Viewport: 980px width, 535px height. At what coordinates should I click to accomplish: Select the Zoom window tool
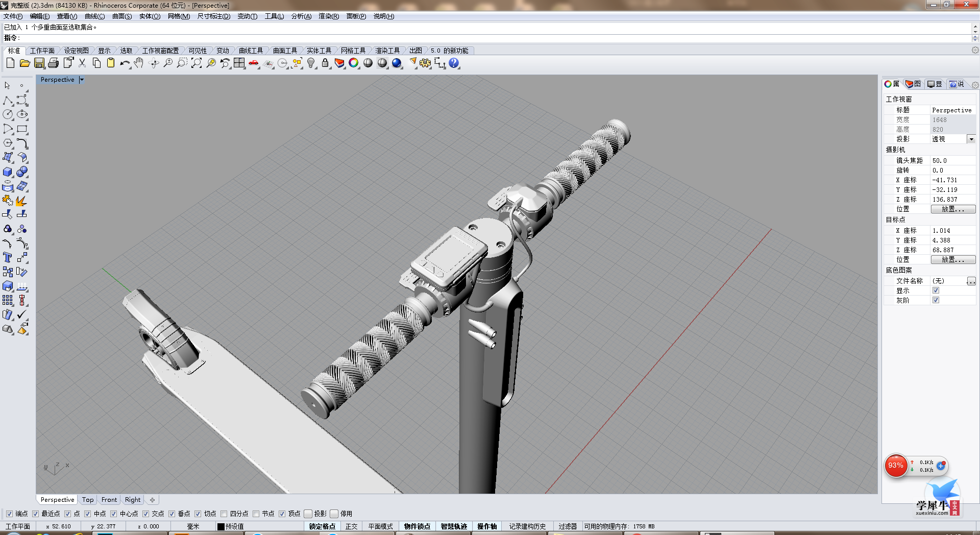pyautogui.click(x=182, y=63)
